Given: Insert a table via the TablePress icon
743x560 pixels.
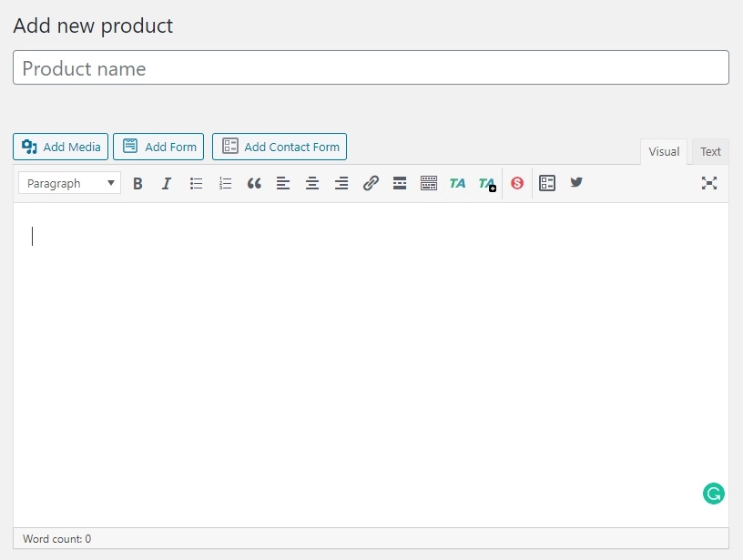Looking at the screenshot, I should (547, 183).
